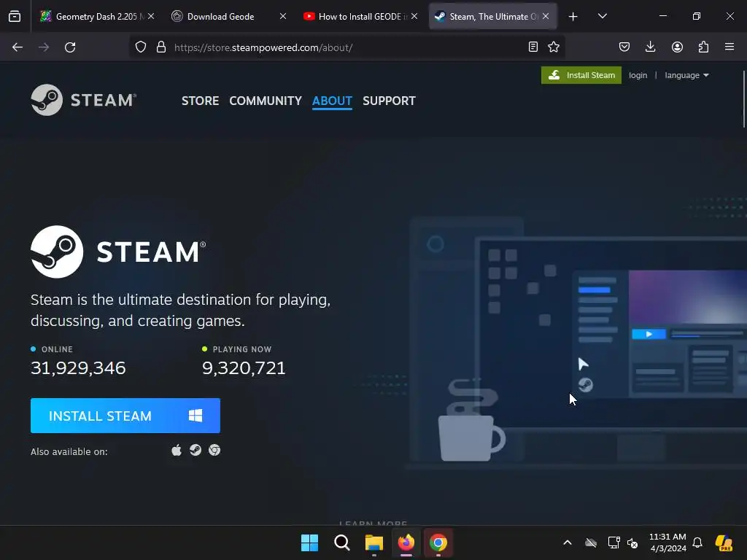
Task: Go back to previous page
Action: click(18, 47)
